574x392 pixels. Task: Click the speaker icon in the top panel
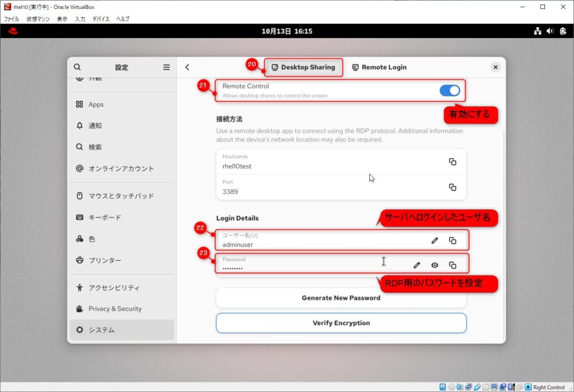pos(549,31)
